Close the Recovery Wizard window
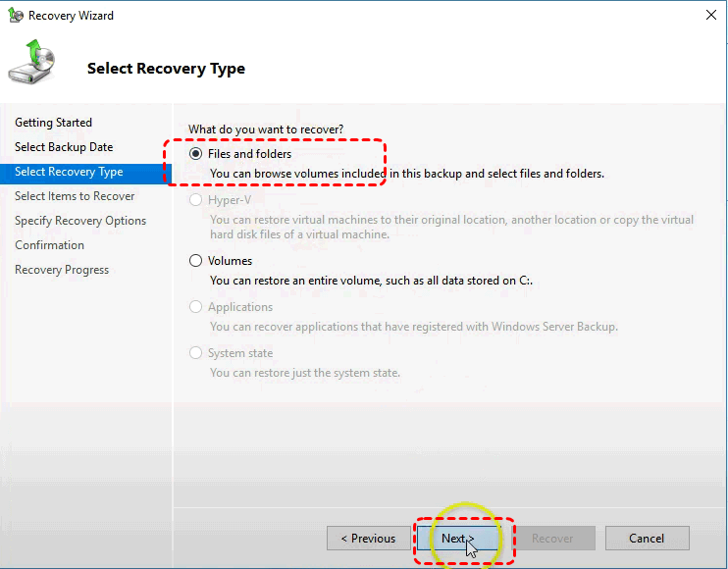728x569 pixels. (709, 16)
